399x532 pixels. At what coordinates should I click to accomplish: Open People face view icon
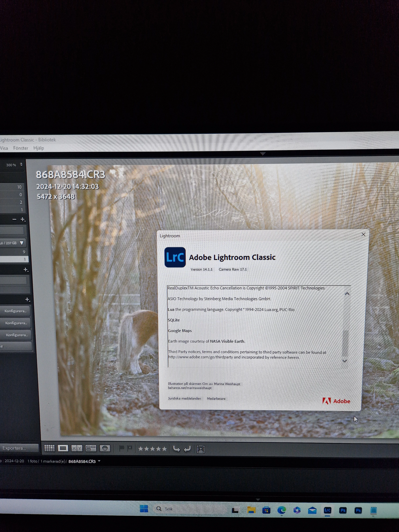[x=105, y=448]
